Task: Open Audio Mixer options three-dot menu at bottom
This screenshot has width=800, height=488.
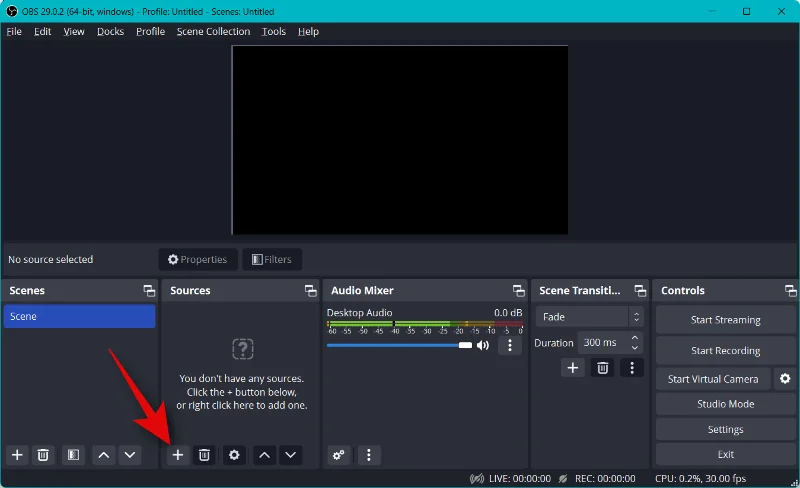Action: pyautogui.click(x=369, y=455)
